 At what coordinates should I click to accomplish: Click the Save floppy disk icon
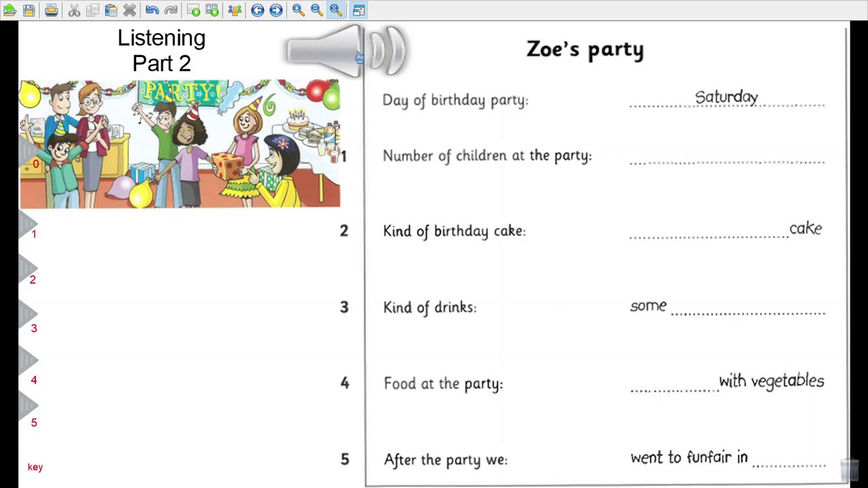point(29,10)
